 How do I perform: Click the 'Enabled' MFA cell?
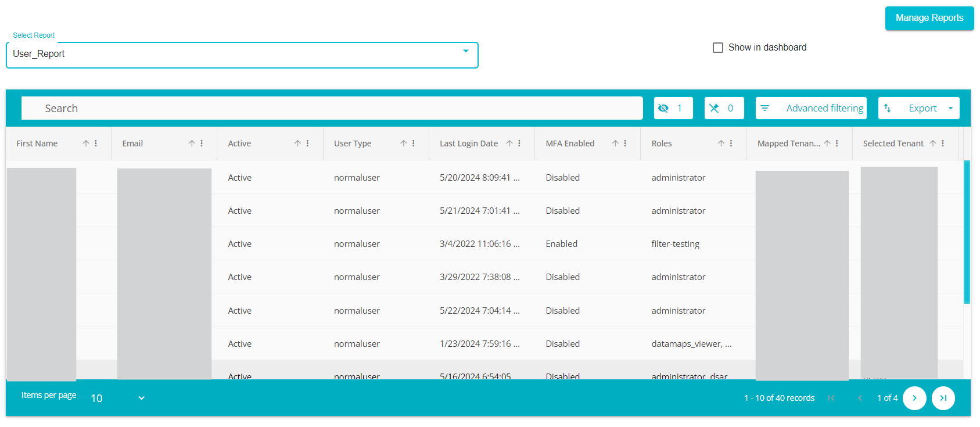(562, 244)
